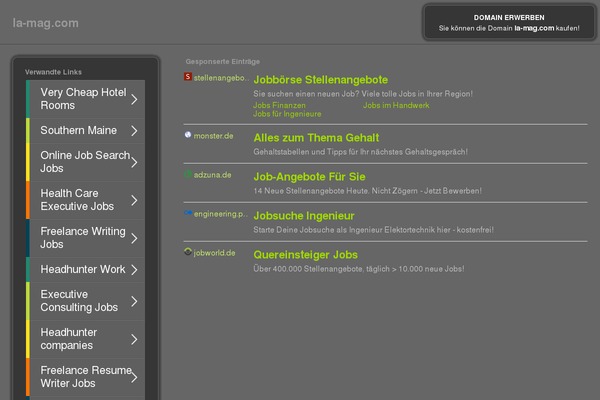Viewport: 600px width, 400px height.
Task: Open Job-Angebote Für Sie headline
Action: [x=309, y=177]
